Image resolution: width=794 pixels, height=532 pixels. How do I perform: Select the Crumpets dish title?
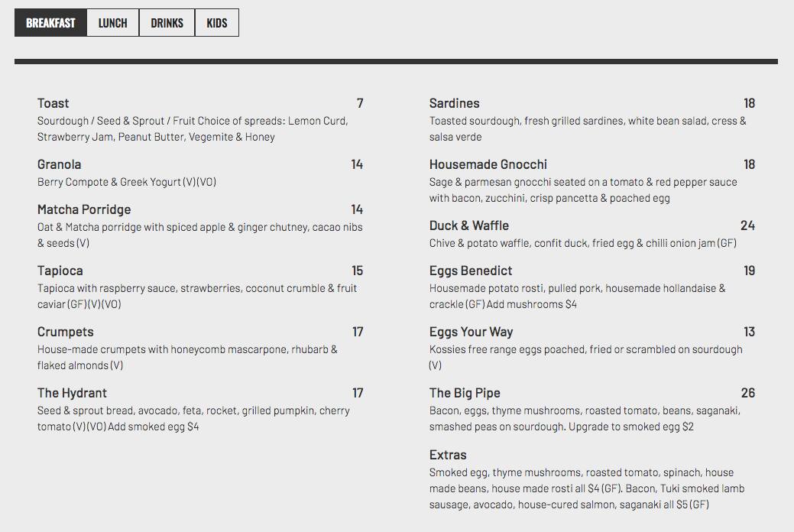[x=65, y=332]
